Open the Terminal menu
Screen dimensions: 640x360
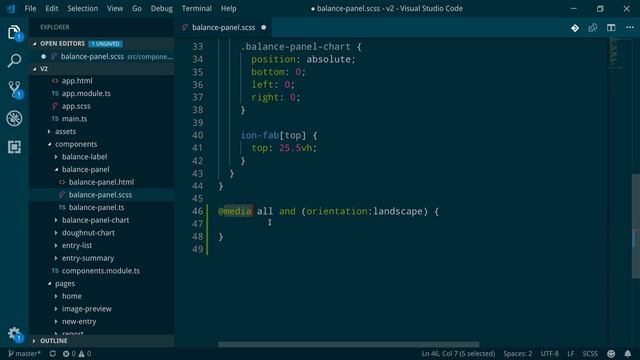click(x=197, y=8)
